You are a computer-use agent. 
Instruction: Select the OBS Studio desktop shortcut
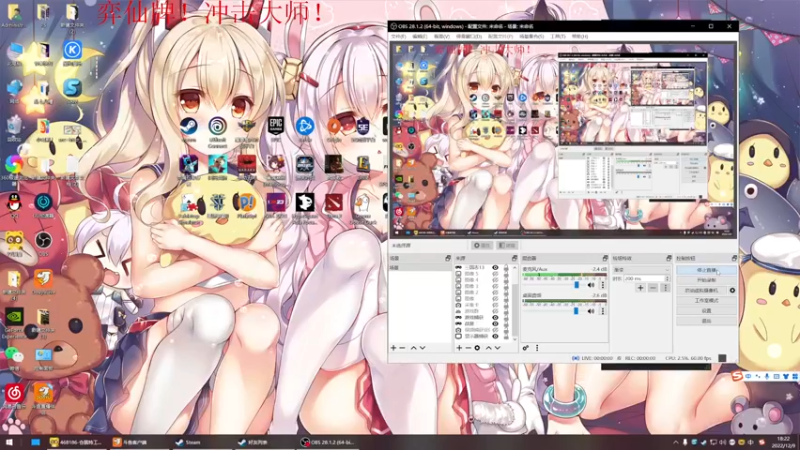(43, 243)
